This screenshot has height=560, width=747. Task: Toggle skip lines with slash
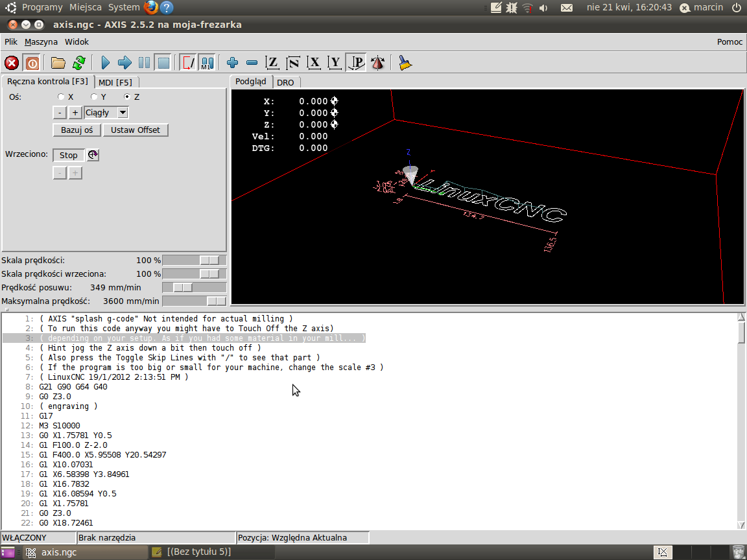(x=188, y=63)
